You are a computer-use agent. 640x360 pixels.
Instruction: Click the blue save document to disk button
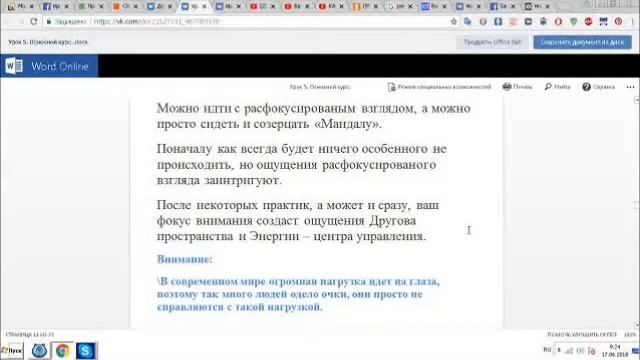tap(582, 42)
